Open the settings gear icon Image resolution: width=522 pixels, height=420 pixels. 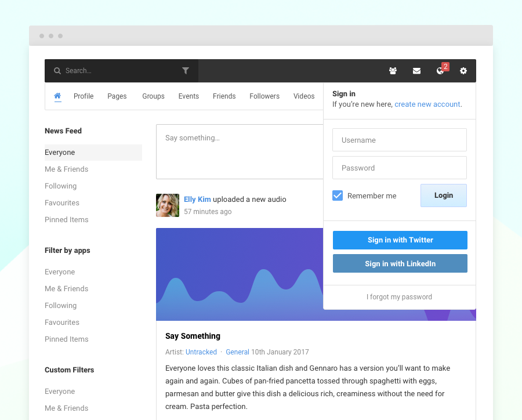tap(463, 71)
